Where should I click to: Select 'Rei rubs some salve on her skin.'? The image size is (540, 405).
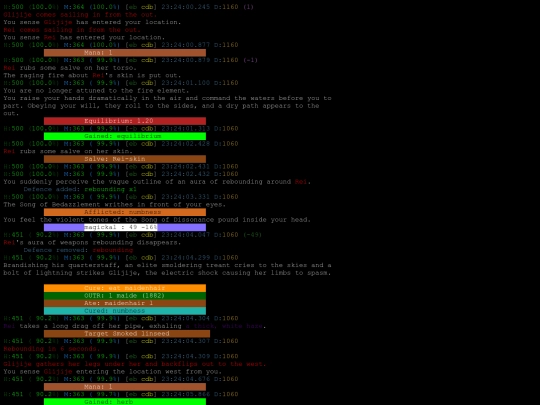68,151
